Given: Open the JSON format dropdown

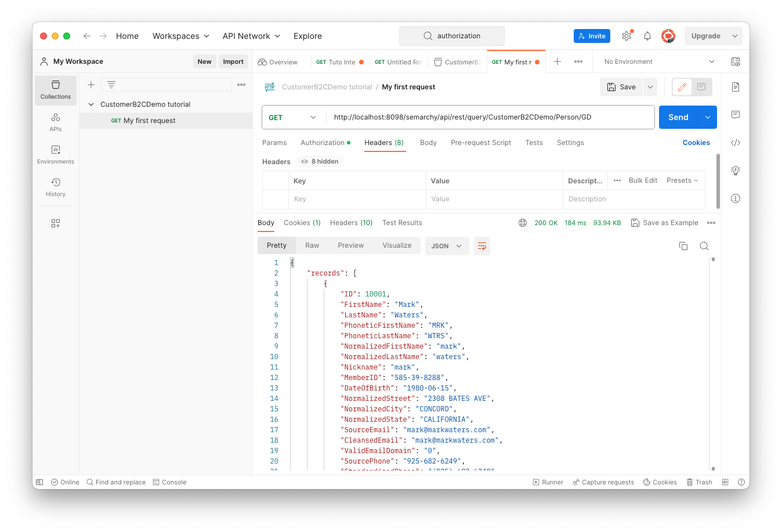Looking at the screenshot, I should (x=447, y=246).
